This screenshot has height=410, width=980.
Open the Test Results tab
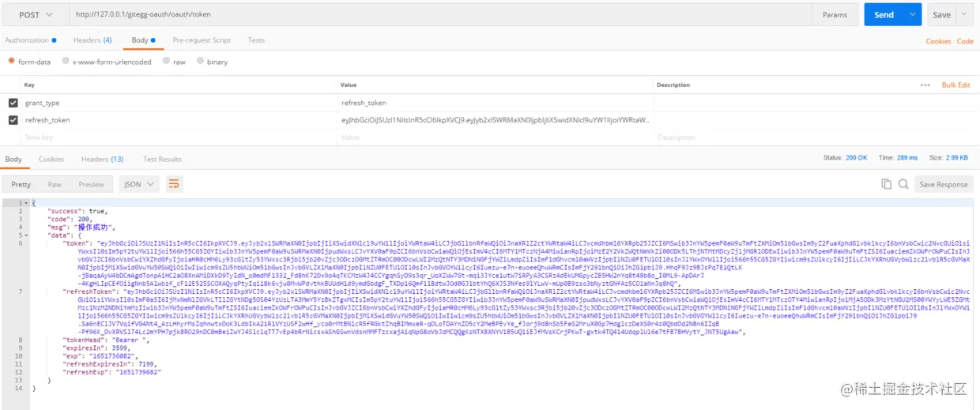pyautogui.click(x=162, y=159)
